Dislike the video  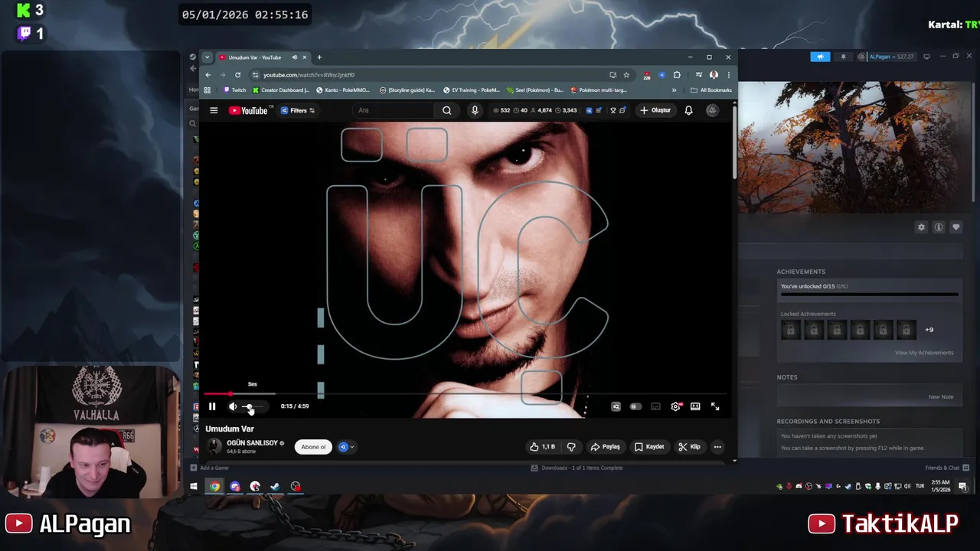(x=571, y=447)
